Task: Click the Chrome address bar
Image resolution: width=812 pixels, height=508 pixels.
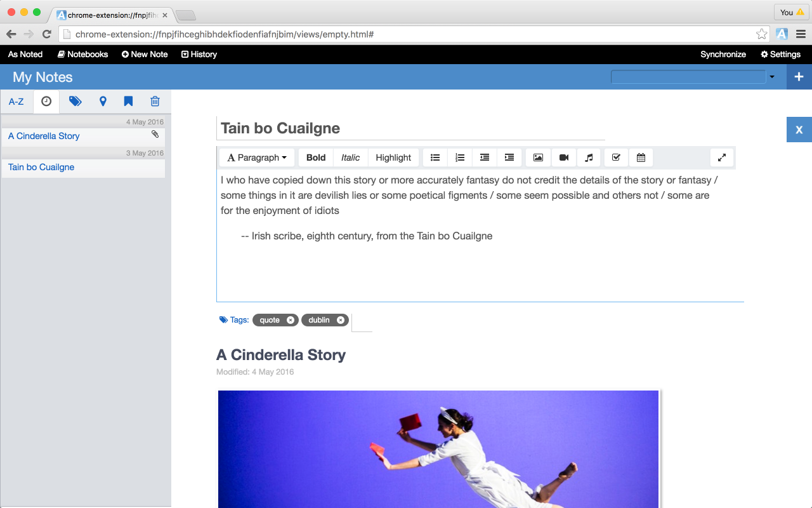Action: 414,34
